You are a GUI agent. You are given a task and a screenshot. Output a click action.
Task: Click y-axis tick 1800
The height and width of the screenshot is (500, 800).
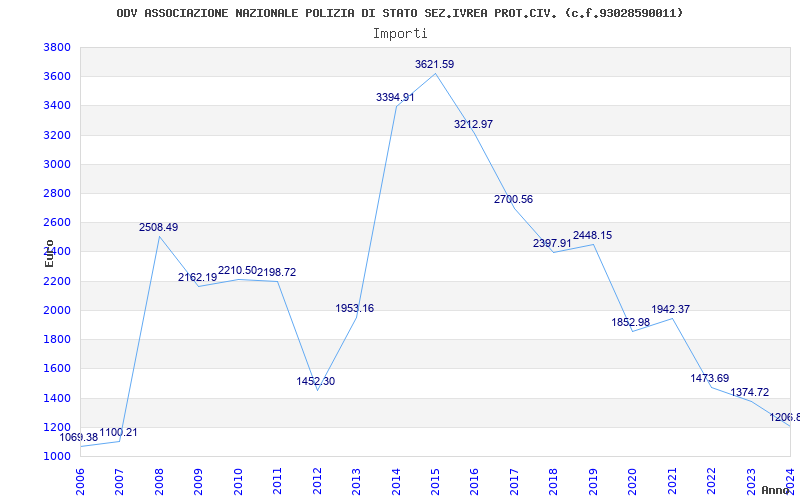tap(57, 339)
